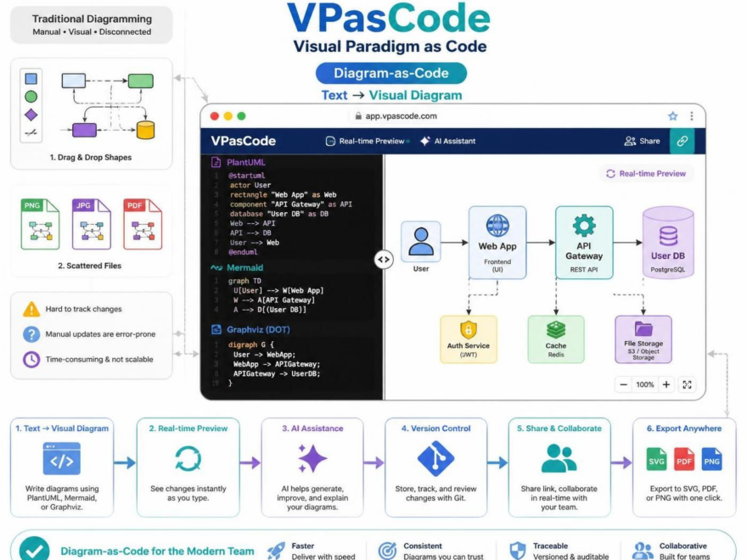Click the connector line tool in palette
Image resolution: width=747 pixels, height=560 pixels.
pos(31,132)
